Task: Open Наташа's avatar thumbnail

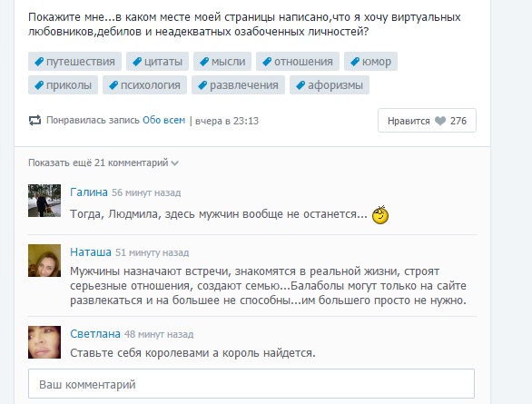Action: pos(44,261)
